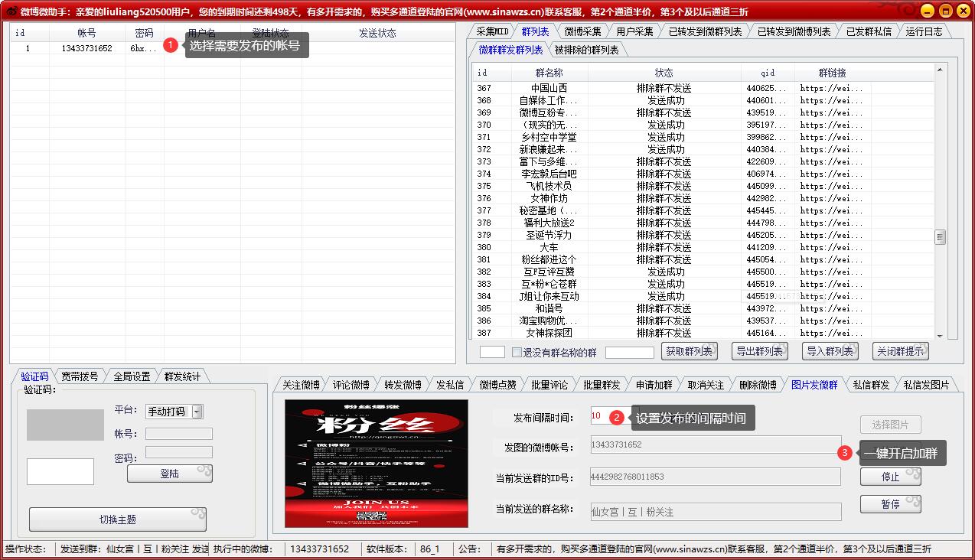Click the group list scrollbar thumb

point(940,237)
